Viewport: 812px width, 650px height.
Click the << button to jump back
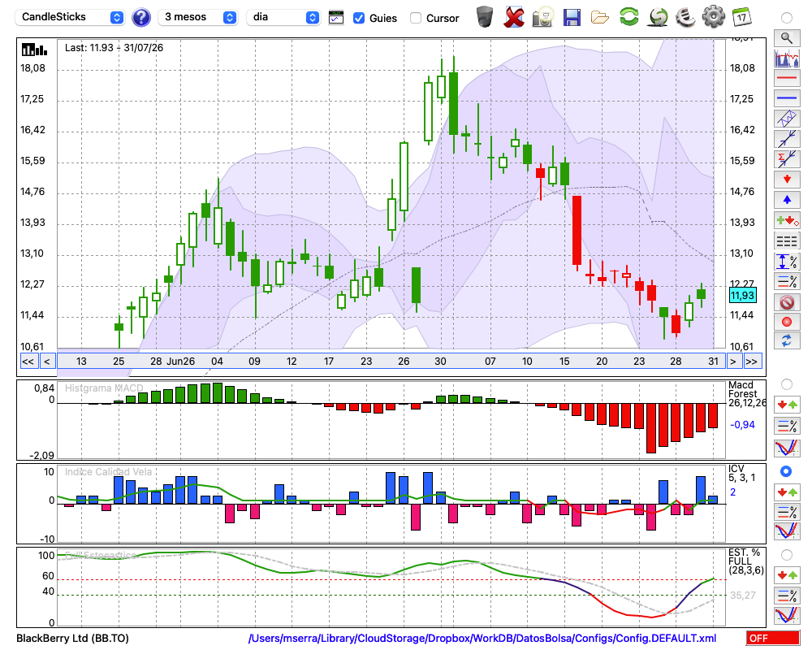(28, 362)
